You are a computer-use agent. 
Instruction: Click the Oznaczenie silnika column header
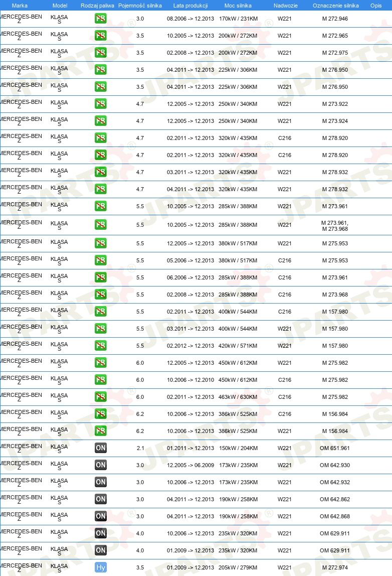(x=336, y=6)
